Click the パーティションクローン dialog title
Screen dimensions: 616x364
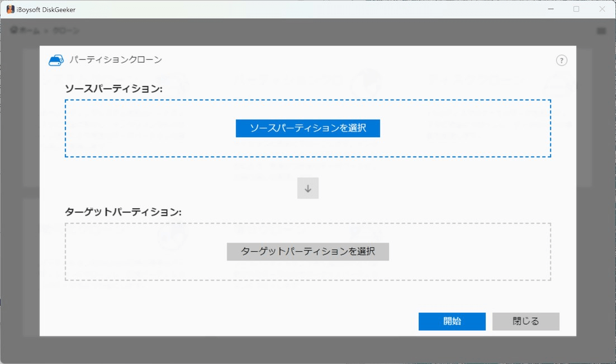(116, 60)
